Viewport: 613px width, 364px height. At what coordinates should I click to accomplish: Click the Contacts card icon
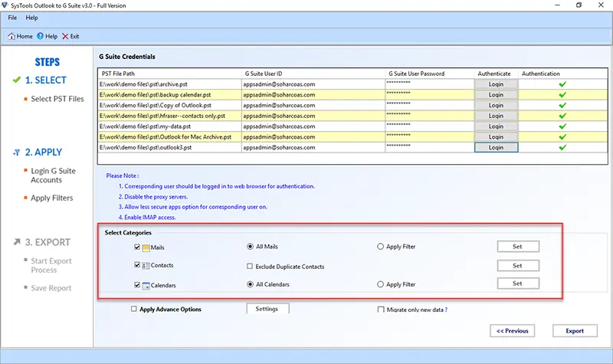(x=146, y=265)
